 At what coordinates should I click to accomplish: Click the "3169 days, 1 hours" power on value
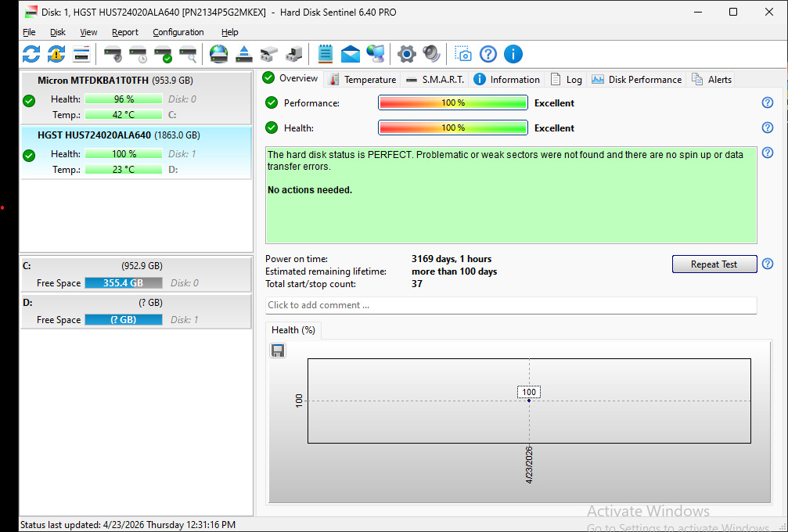452,259
